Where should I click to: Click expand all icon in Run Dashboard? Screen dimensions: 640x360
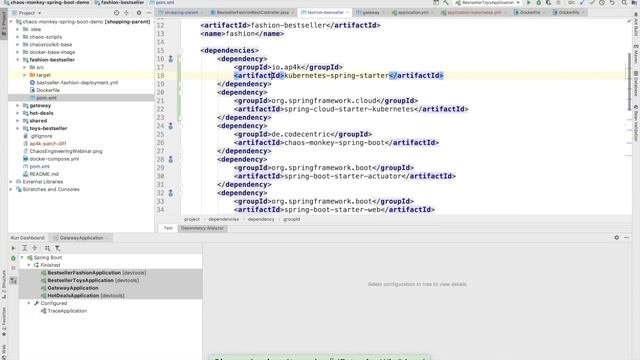[x=24, y=248]
